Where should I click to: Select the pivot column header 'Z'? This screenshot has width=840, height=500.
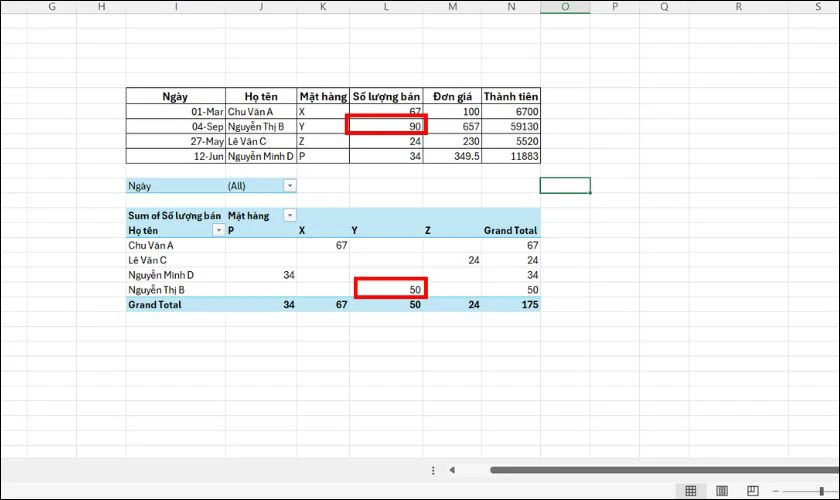pyautogui.click(x=452, y=230)
